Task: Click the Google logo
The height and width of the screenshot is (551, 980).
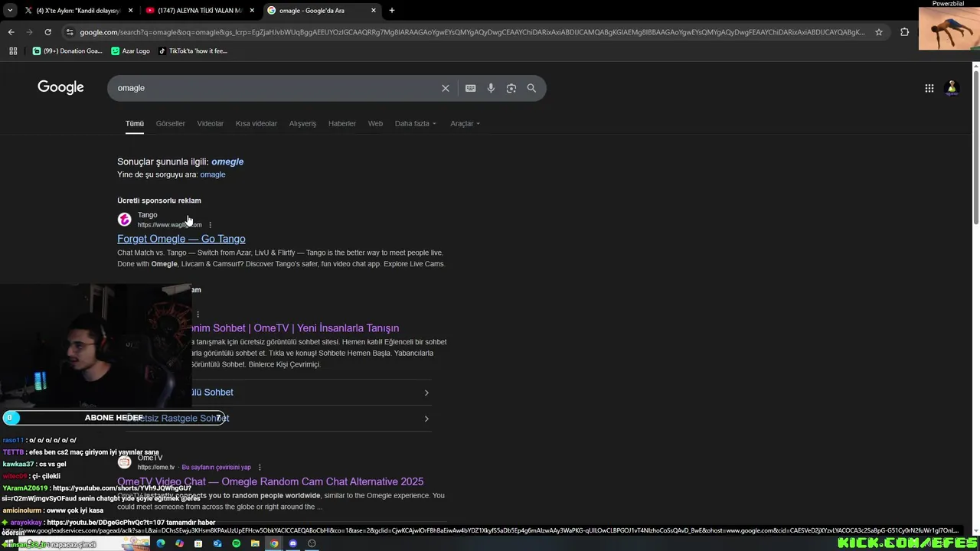Action: [x=60, y=87]
